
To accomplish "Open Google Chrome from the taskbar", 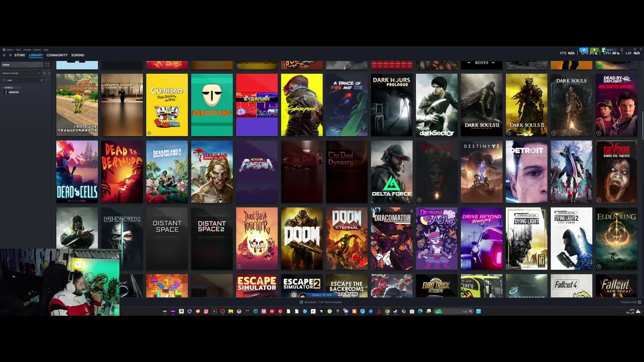I will 387,311.
